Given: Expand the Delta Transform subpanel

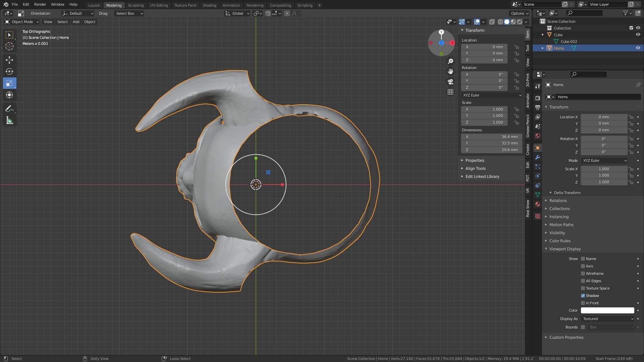Looking at the screenshot, I should (x=567, y=193).
